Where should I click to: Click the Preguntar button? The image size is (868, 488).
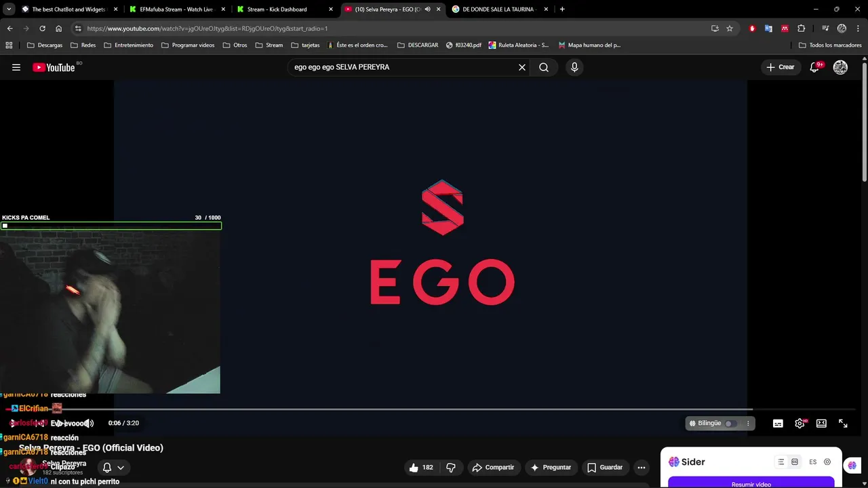551,467
